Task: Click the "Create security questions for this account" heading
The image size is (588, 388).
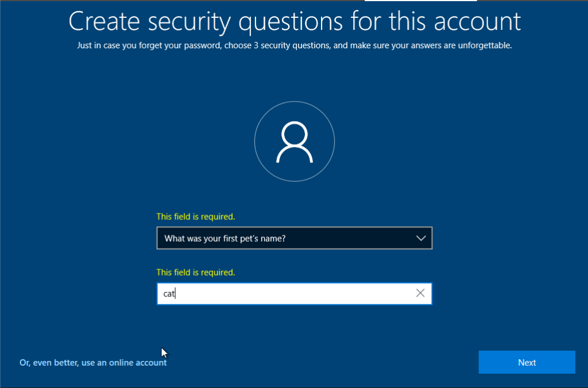Action: (294, 22)
